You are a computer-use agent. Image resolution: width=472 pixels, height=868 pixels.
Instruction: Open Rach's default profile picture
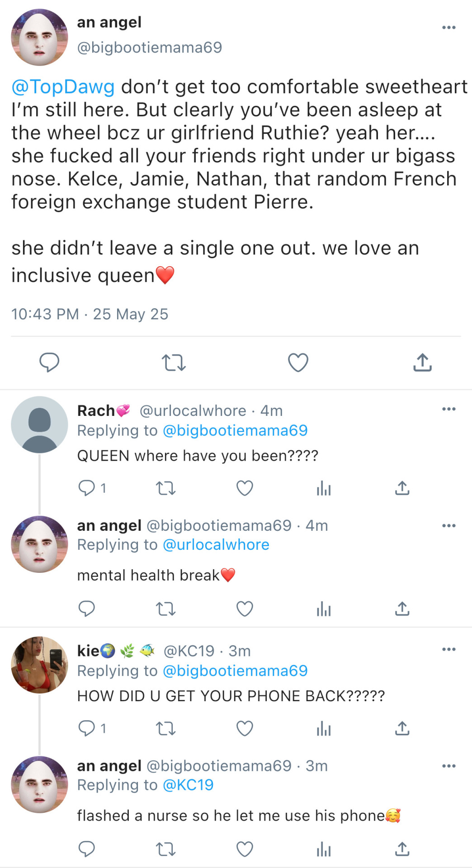(40, 425)
